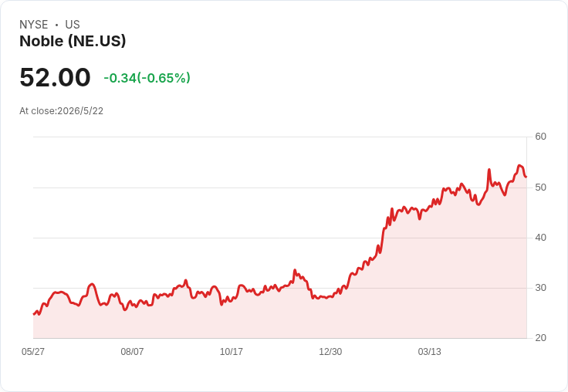Click the 50 price axis label
This screenshot has width=568, height=392.
(x=541, y=188)
